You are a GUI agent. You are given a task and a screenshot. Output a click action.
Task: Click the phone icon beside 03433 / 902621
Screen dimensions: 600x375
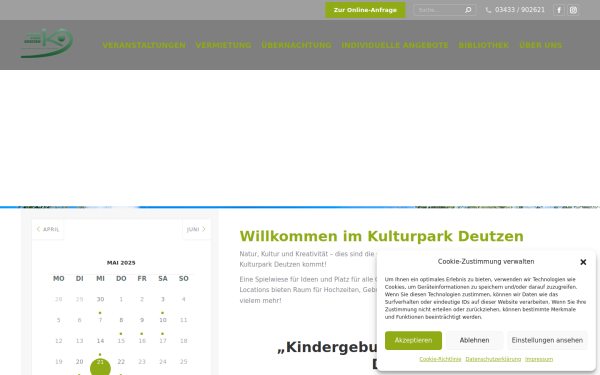[488, 10]
